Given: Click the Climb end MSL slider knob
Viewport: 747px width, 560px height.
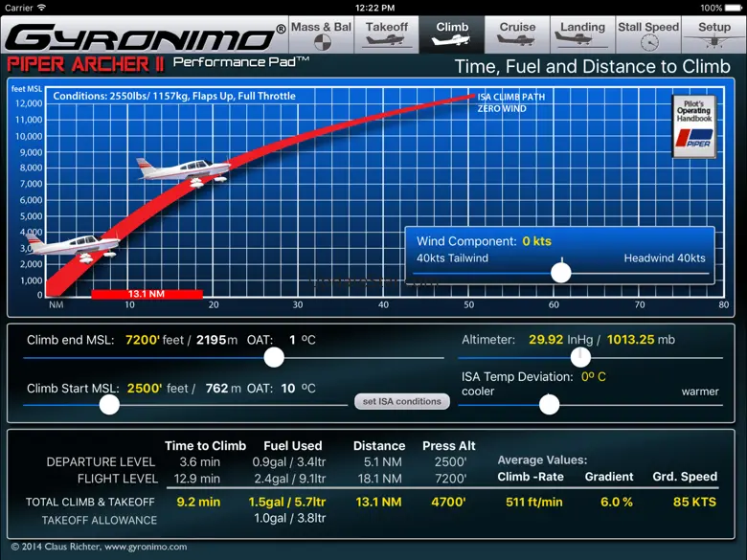Looking at the screenshot, I should point(274,357).
